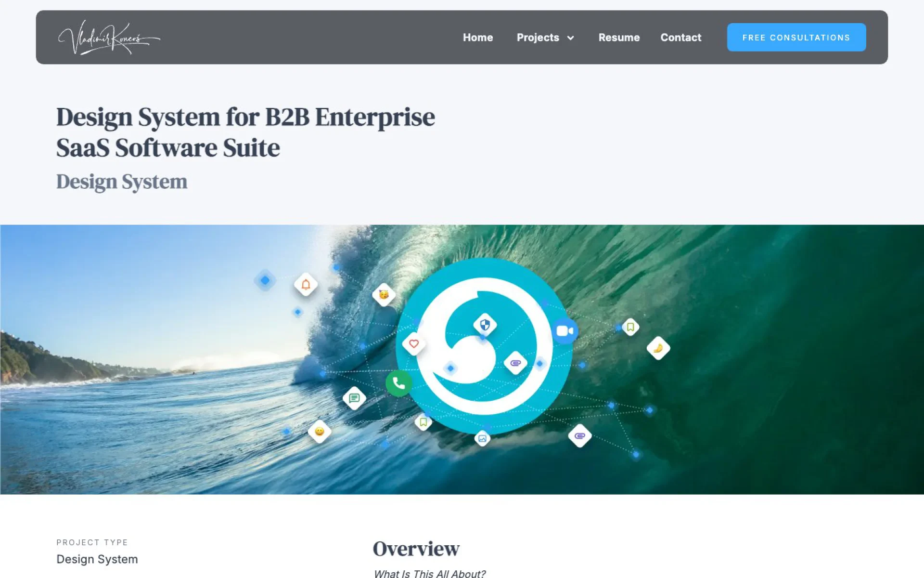
Task: Expand the Projects dropdown chevron
Action: click(571, 38)
